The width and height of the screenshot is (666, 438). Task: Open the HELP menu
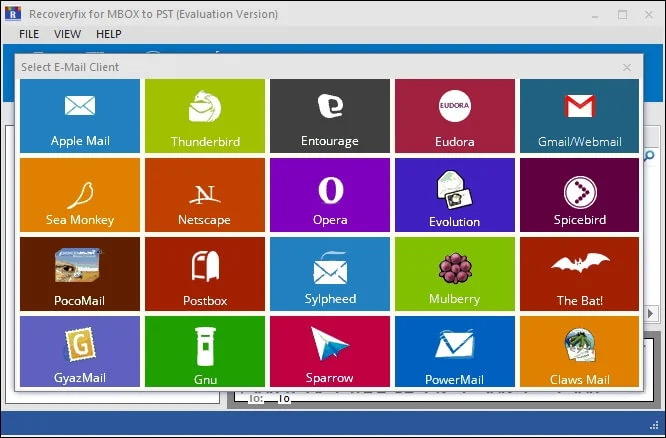(x=109, y=34)
